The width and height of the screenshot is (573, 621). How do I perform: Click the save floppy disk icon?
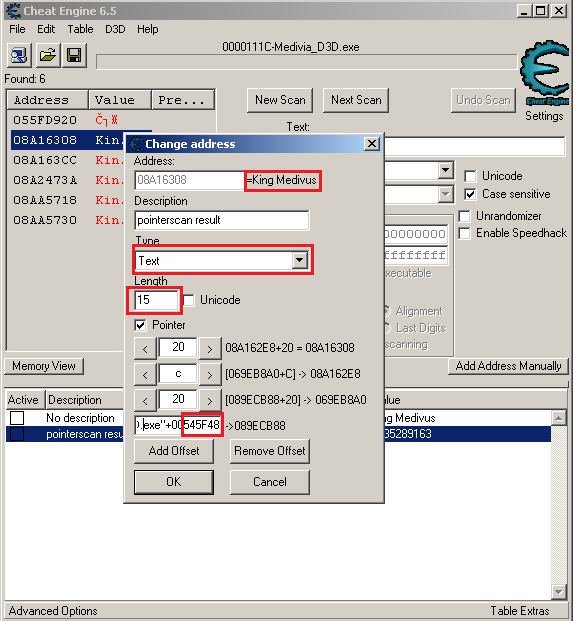(x=74, y=55)
